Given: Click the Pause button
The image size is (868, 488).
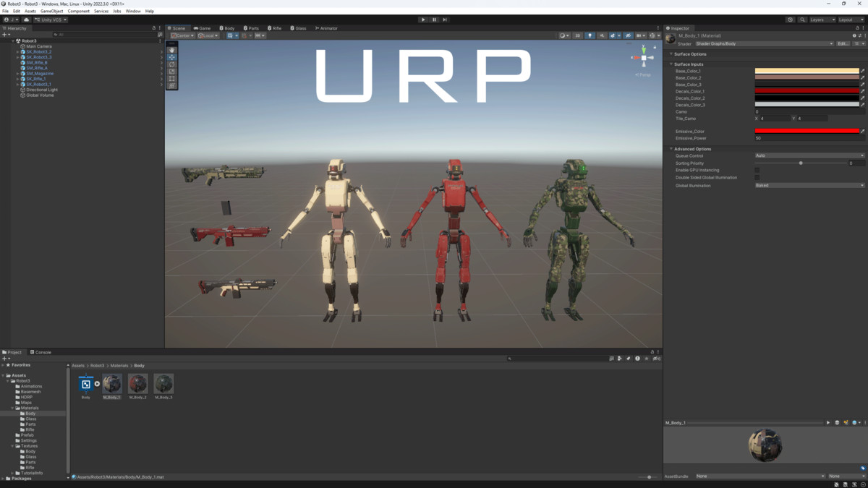Looking at the screenshot, I should pos(434,20).
